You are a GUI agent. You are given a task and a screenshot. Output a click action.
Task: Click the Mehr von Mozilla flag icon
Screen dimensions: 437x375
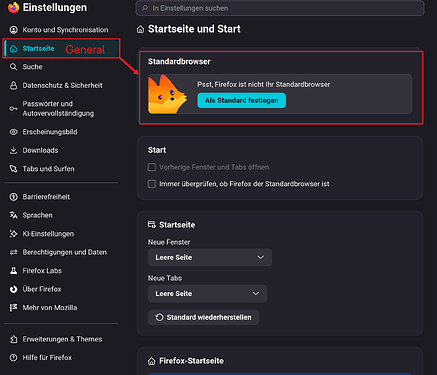pyautogui.click(x=13, y=308)
